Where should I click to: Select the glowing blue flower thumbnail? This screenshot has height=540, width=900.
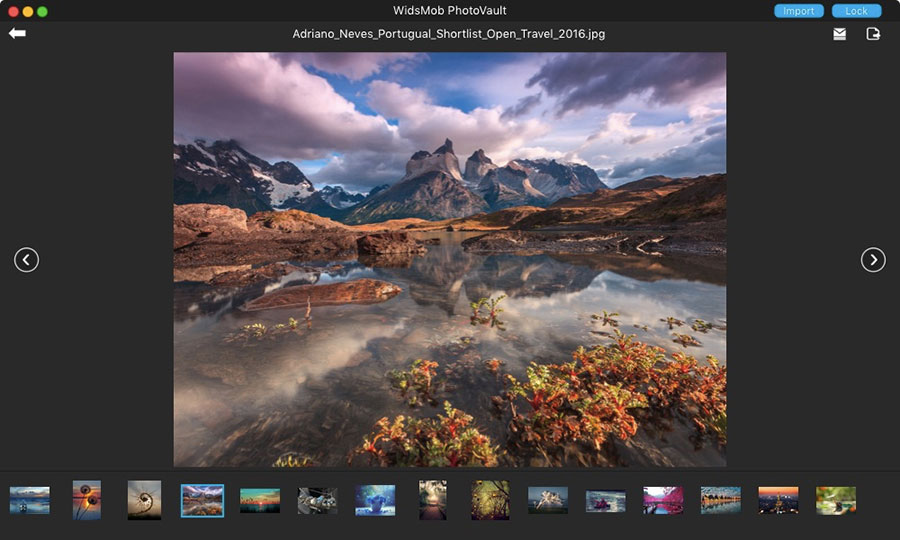click(x=375, y=500)
